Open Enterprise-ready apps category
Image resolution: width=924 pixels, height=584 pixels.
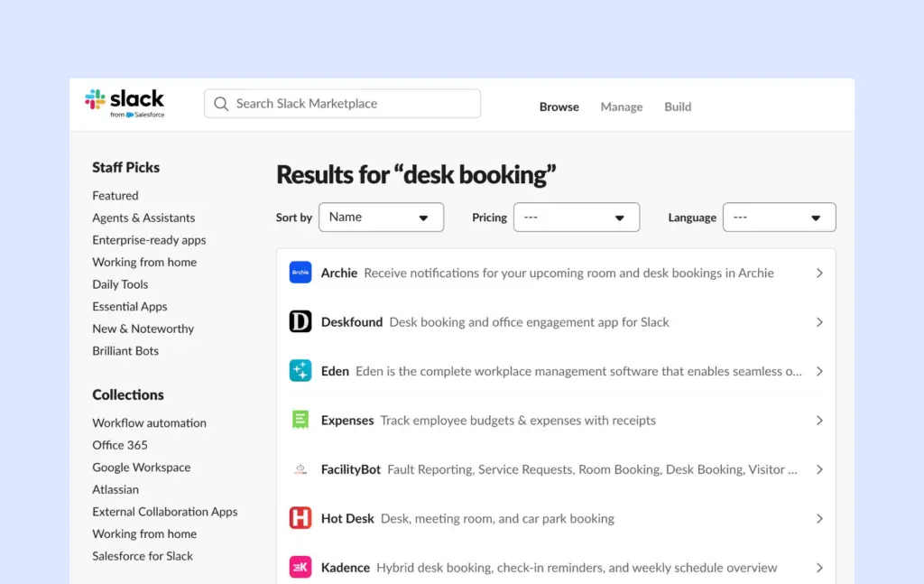pyautogui.click(x=149, y=240)
